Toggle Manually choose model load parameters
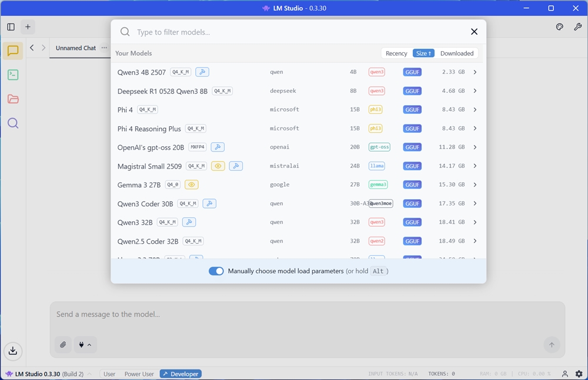The image size is (588, 380). click(x=216, y=271)
